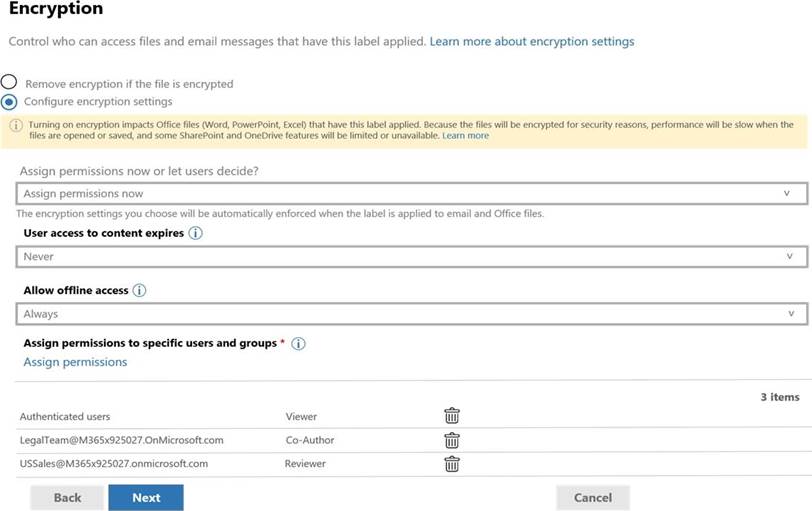Image resolution: width=812 pixels, height=511 pixels.
Task: Delete the Authenticated users permission entry
Action: (x=452, y=416)
